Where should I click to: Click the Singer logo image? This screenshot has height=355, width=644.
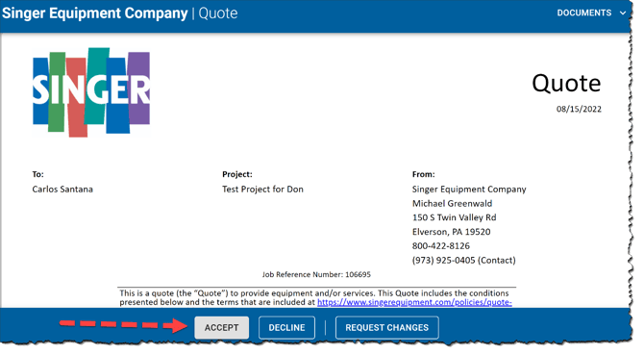(91, 92)
